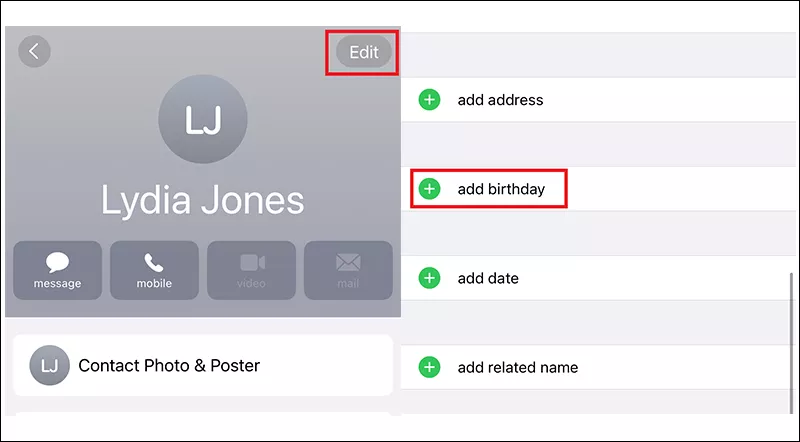The image size is (800, 442).
Task: Tap the Lydia Jones contact name
Action: click(203, 201)
